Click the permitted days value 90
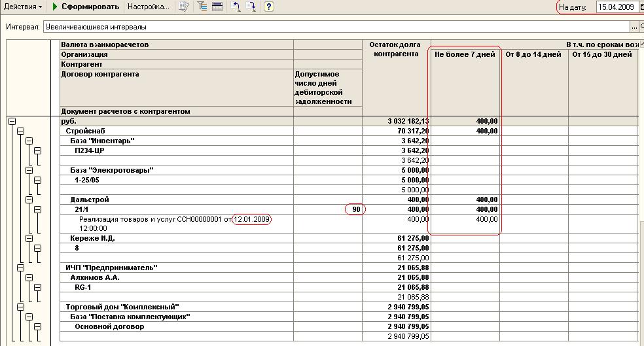Image resolution: width=644 pixels, height=346 pixels. 355,209
